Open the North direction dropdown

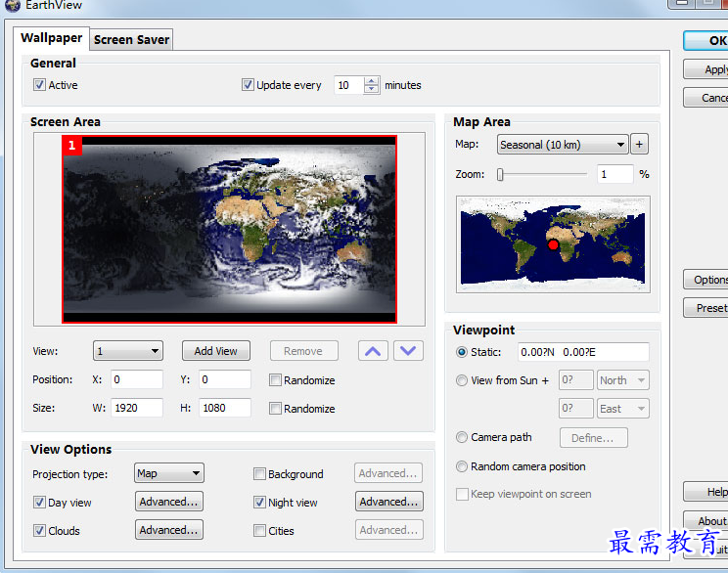tap(623, 380)
